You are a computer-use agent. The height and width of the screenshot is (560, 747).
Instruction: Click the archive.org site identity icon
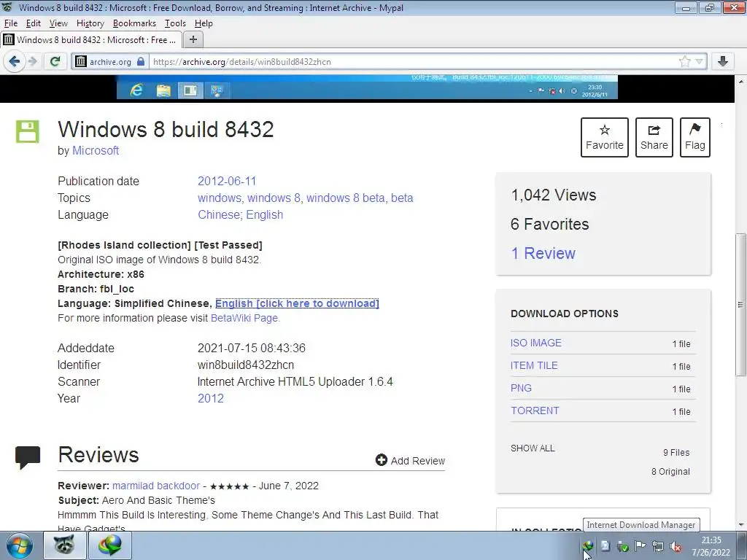pos(81,61)
